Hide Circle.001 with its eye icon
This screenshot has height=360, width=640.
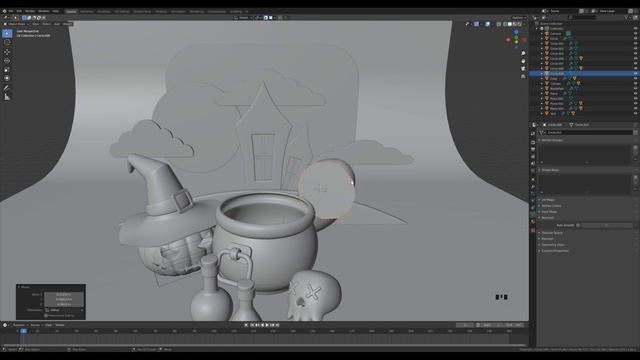[635, 43]
